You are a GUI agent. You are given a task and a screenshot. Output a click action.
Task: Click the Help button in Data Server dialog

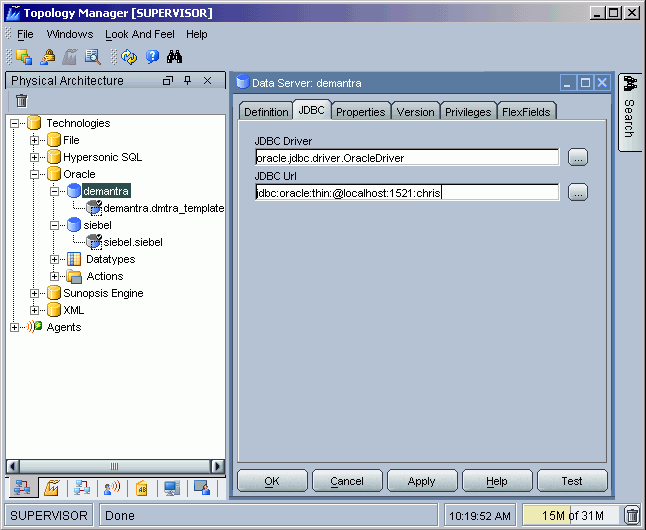[x=497, y=481]
